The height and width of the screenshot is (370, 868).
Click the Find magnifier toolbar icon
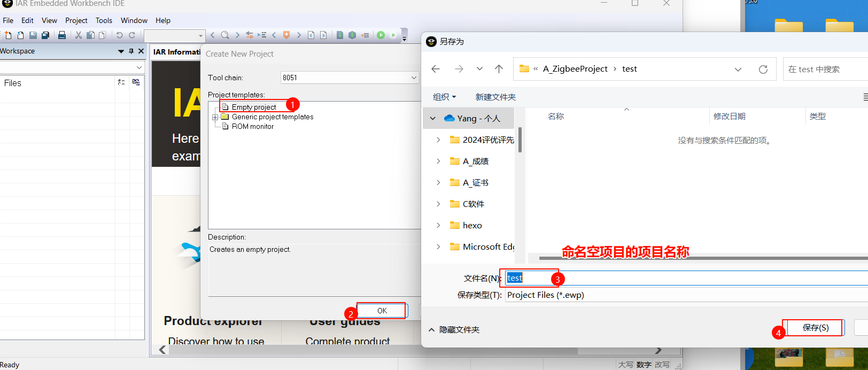(x=225, y=35)
